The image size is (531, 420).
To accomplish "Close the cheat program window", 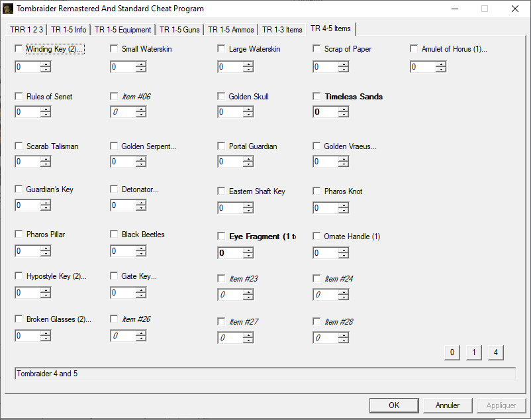I will click(x=515, y=9).
